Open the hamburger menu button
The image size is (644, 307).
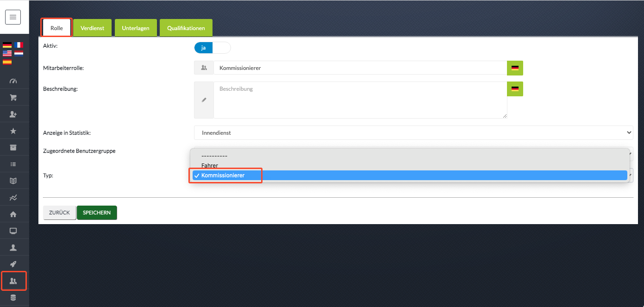[13, 17]
